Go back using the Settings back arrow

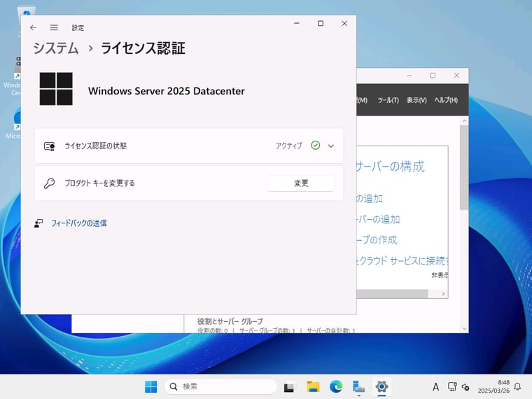click(33, 27)
